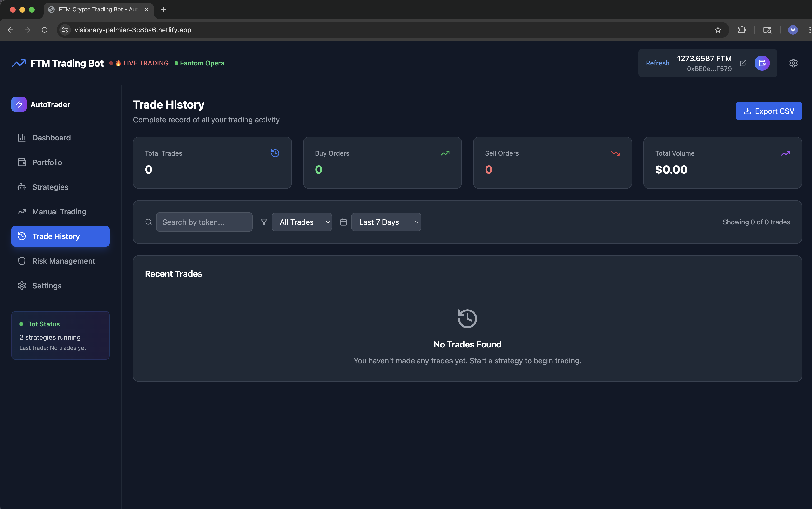Expand the All Trades filter dropdown
The image size is (812, 509).
click(x=302, y=222)
